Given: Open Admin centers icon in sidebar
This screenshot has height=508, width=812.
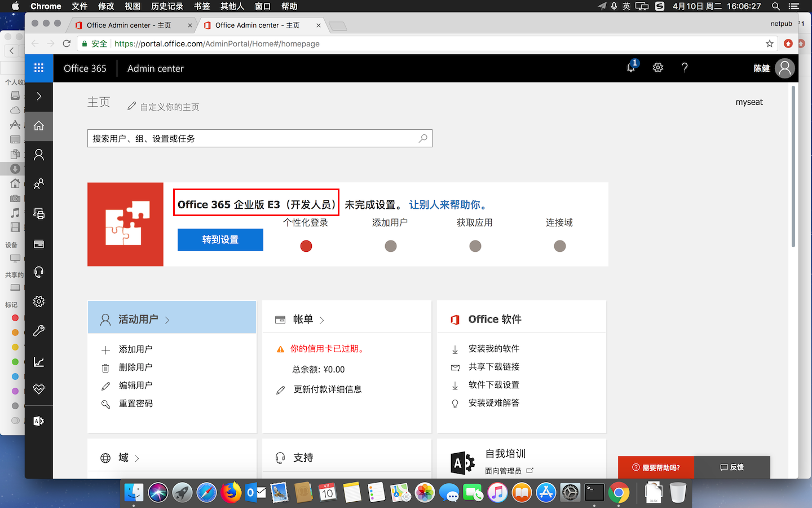Looking at the screenshot, I should (39, 421).
